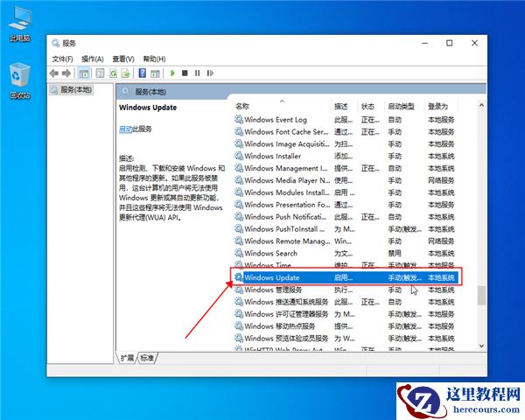Start the service with green play icon
The image size is (525, 420).
click(x=172, y=73)
